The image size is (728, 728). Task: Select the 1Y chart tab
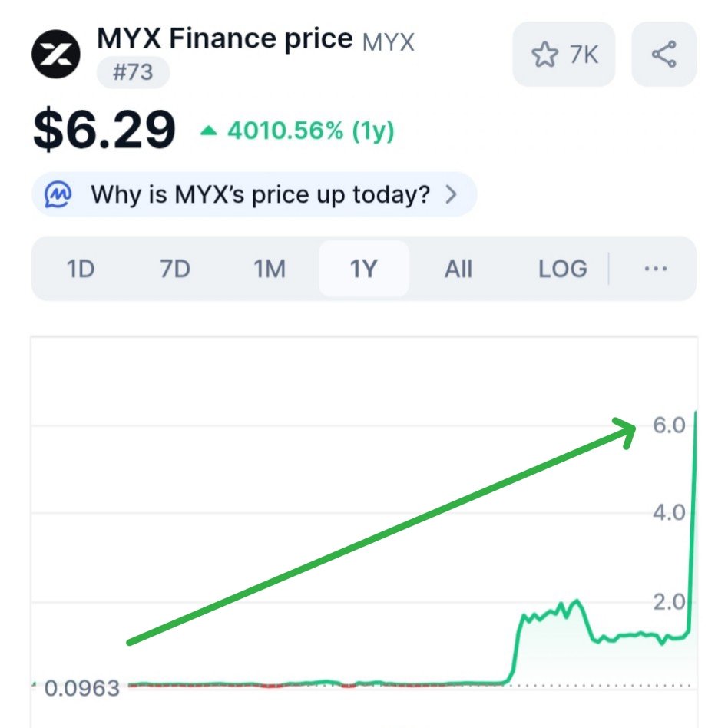(363, 269)
